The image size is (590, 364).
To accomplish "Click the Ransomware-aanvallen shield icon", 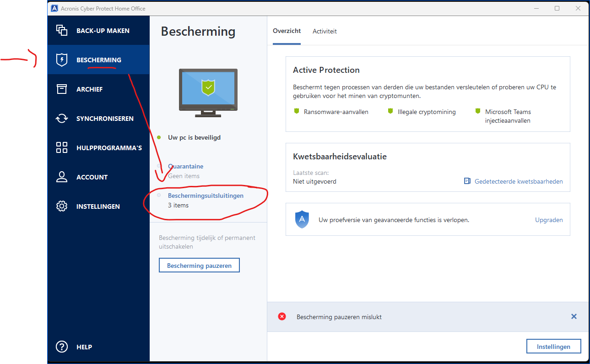I will (x=296, y=111).
